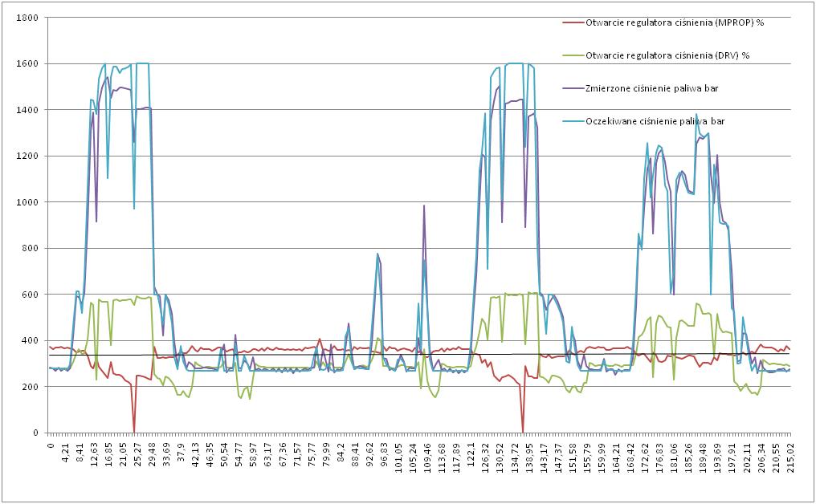The height and width of the screenshot is (504, 816).
Task: Click the 600 label on the vertical axis
Action: pos(31,295)
